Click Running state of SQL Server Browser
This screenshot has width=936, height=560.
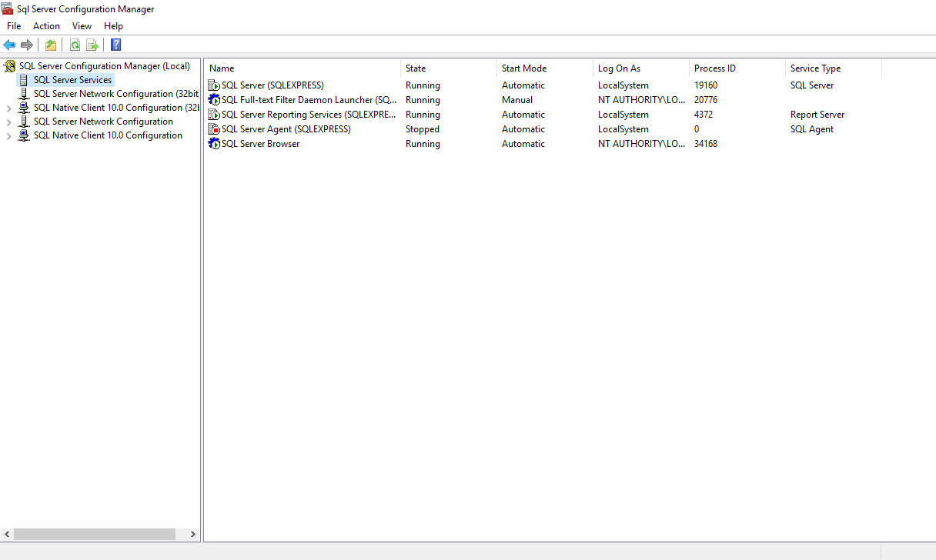tap(423, 144)
